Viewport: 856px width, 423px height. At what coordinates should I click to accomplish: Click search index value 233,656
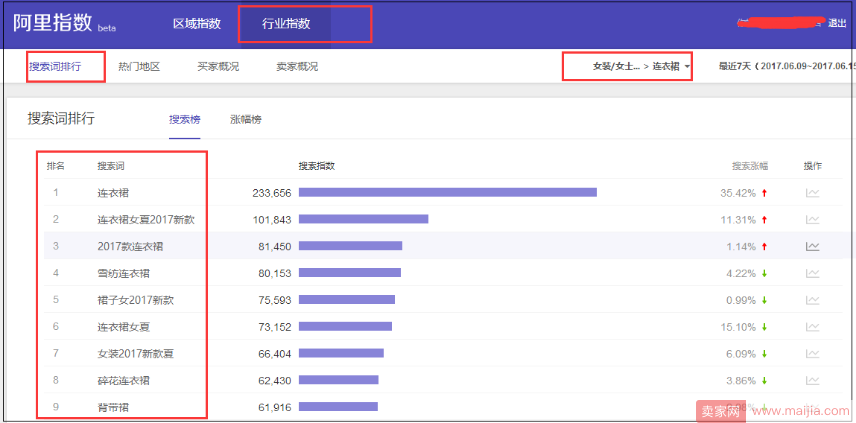[272, 193]
